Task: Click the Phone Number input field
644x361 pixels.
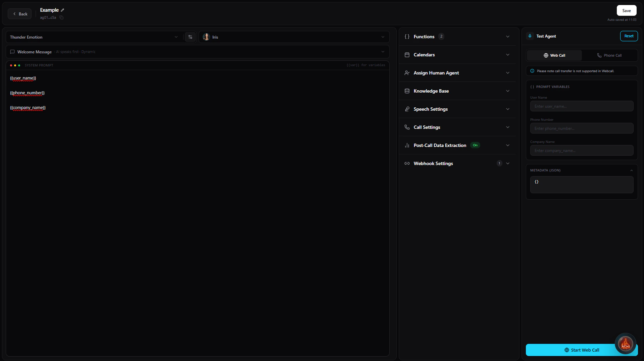Action: click(x=582, y=128)
